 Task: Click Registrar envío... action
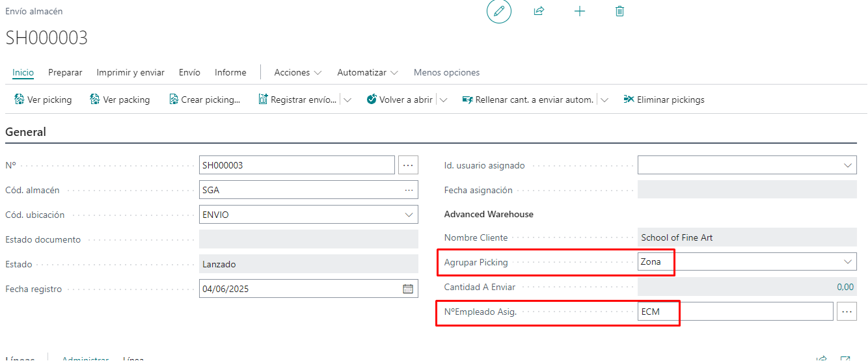point(297,100)
